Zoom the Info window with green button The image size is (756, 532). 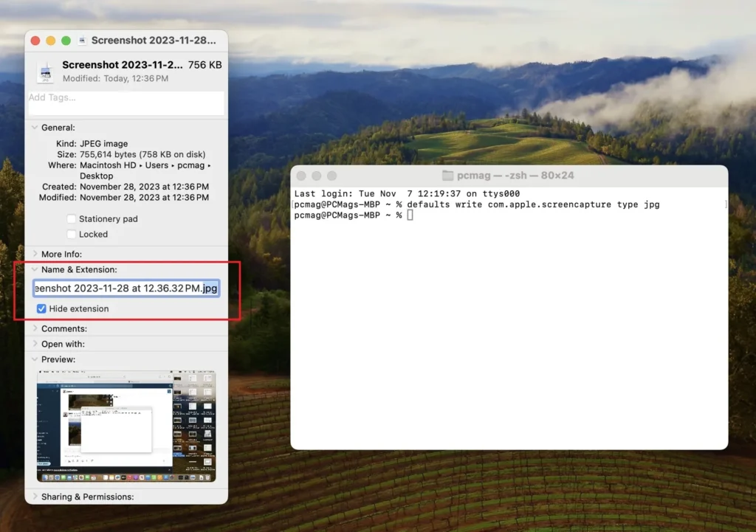coord(66,41)
